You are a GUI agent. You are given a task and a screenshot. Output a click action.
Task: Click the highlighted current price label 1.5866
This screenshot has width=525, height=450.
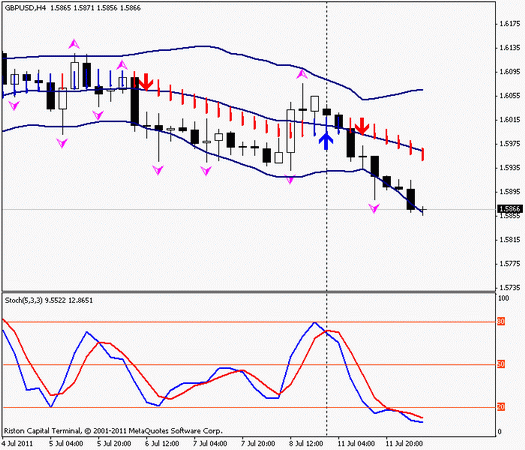point(510,209)
